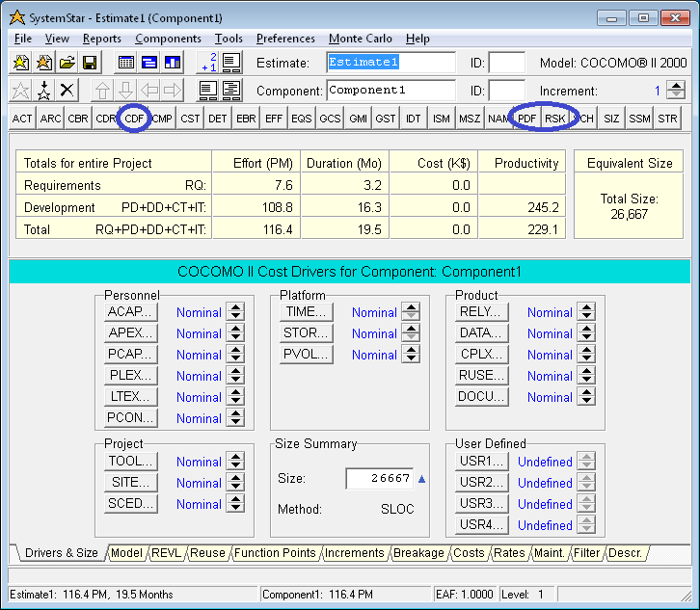Screen dimensions: 700x610
Task: Open the GMI report
Action: coord(358,119)
